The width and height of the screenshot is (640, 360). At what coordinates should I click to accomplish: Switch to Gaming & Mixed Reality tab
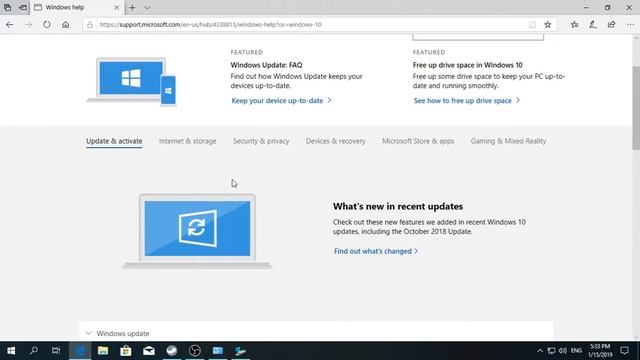(508, 141)
